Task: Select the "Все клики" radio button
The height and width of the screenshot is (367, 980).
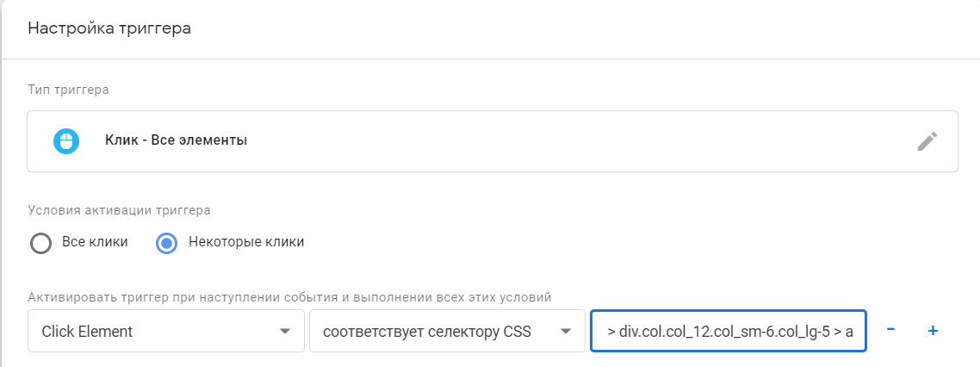Action: tap(40, 243)
